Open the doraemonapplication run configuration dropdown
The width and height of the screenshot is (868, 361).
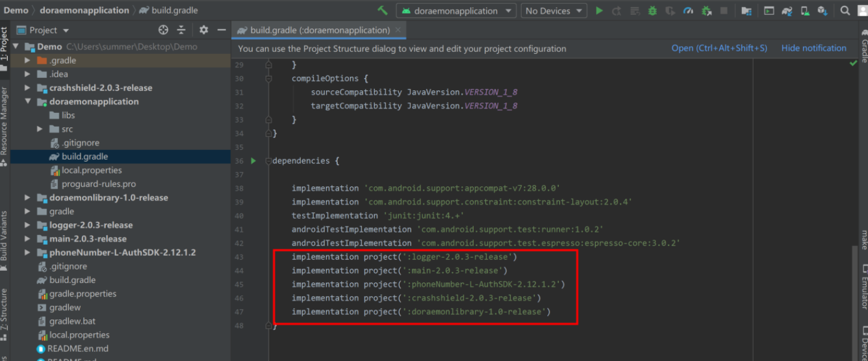(x=456, y=10)
